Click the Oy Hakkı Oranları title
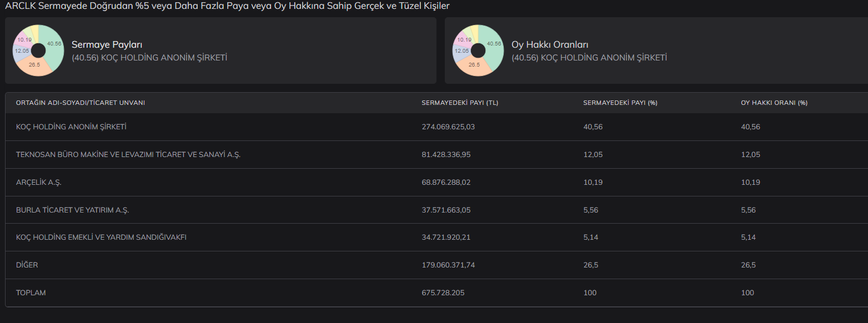Viewport: 868px width, 323px height. 550,44
